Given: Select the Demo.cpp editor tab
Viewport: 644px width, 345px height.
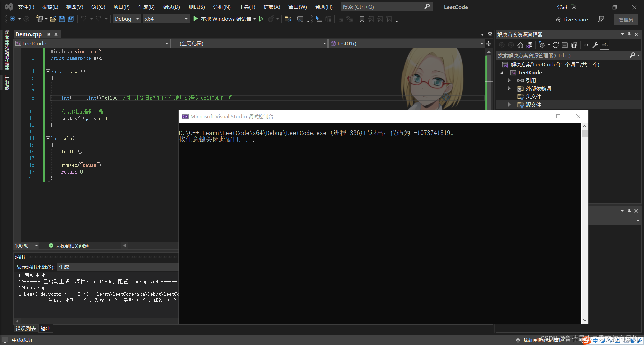Looking at the screenshot, I should coord(29,34).
